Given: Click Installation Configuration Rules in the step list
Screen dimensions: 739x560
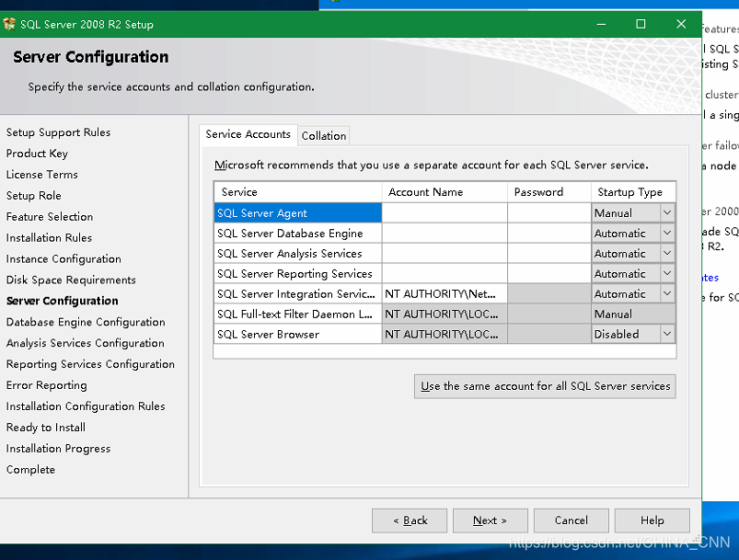Looking at the screenshot, I should pyautogui.click(x=86, y=406).
